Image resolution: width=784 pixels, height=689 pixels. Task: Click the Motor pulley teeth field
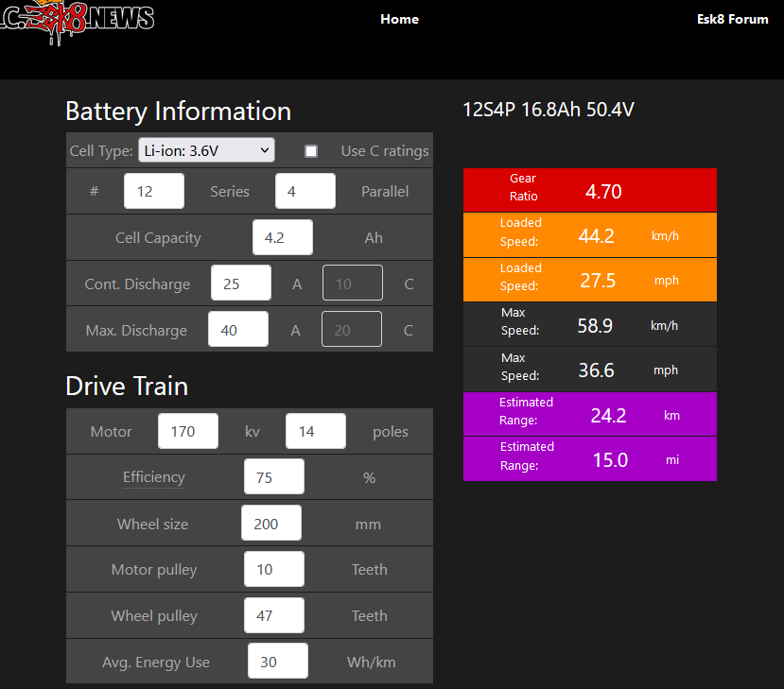(274, 569)
